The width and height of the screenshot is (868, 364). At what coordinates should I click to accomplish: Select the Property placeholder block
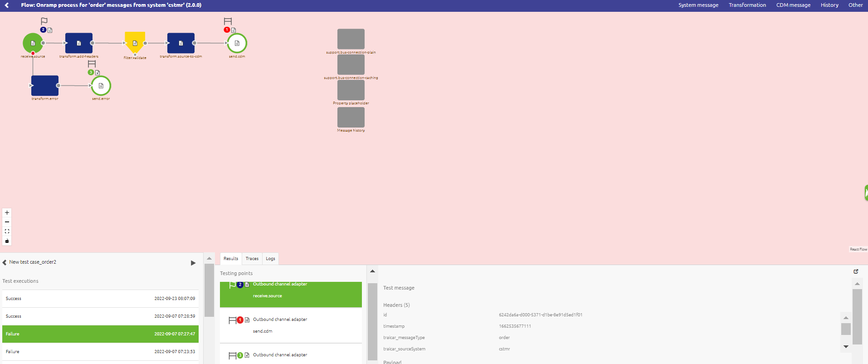pyautogui.click(x=351, y=90)
